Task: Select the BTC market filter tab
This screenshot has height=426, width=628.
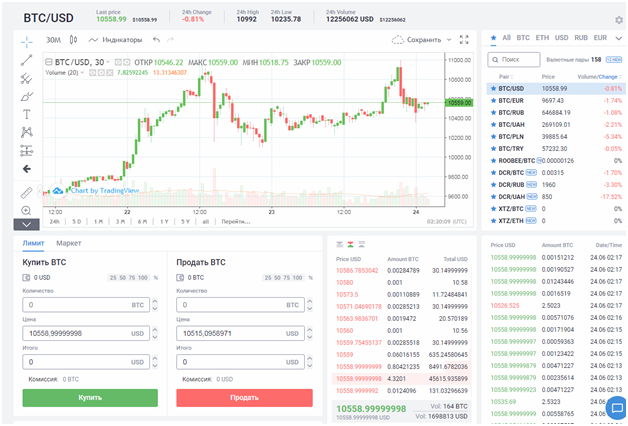Action: (523, 38)
